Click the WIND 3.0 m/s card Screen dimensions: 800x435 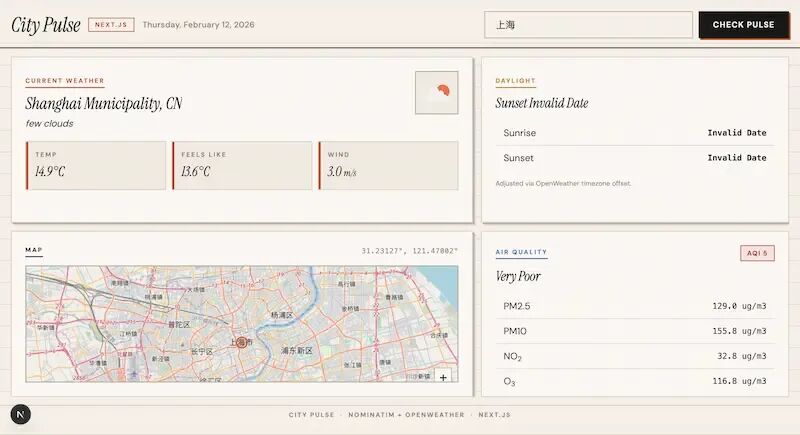[x=388, y=166]
